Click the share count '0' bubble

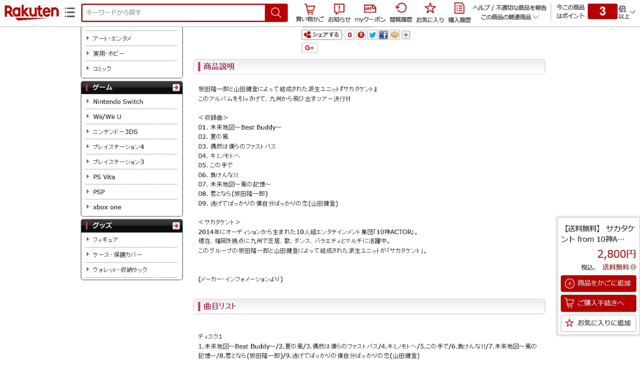pos(349,35)
